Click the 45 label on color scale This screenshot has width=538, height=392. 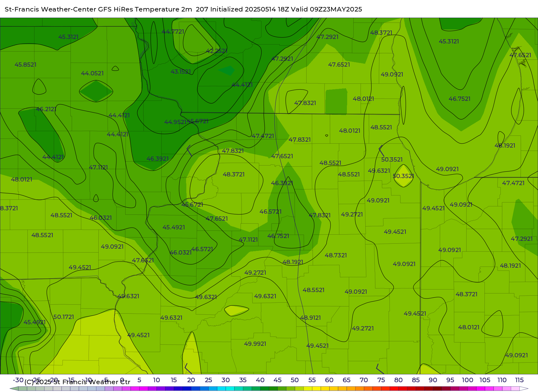[x=277, y=380]
